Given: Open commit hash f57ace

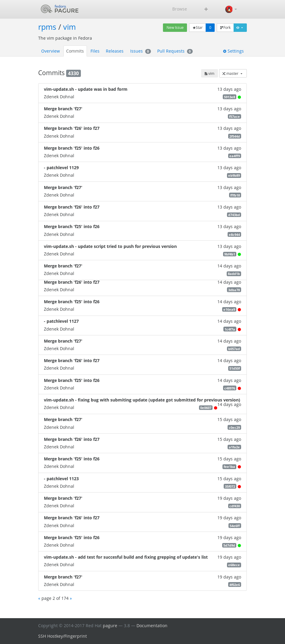Looking at the screenshot, I should pos(234,117).
